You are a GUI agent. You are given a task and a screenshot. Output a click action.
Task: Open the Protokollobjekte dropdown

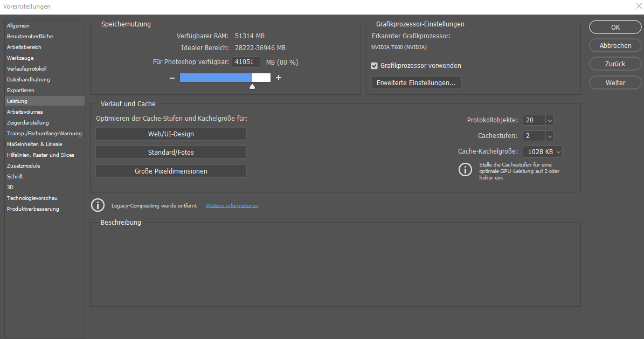point(550,120)
